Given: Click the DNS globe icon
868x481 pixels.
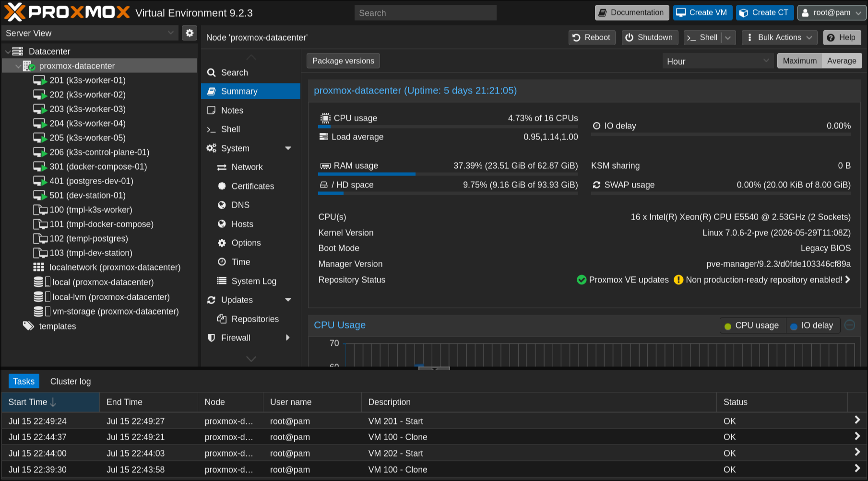Looking at the screenshot, I should point(222,205).
